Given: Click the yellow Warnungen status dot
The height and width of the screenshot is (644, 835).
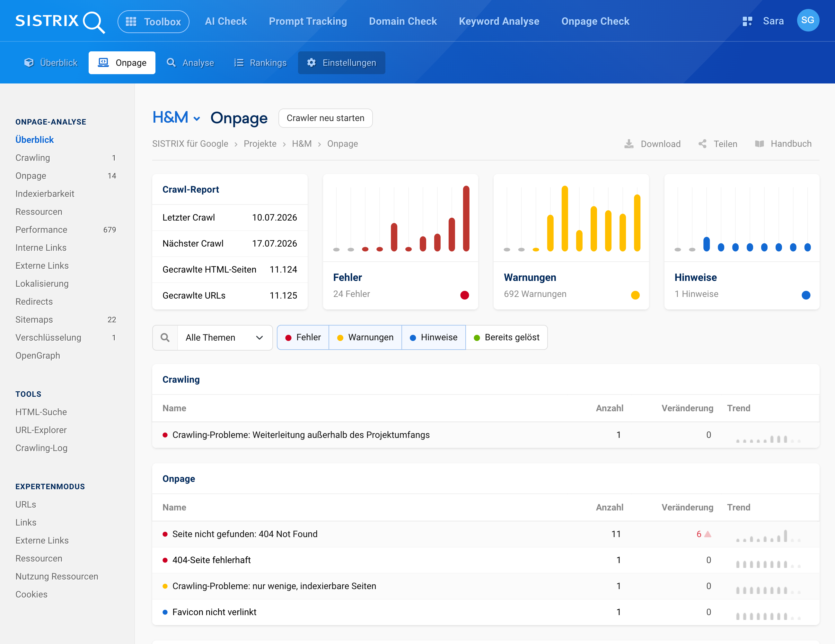Looking at the screenshot, I should point(635,295).
